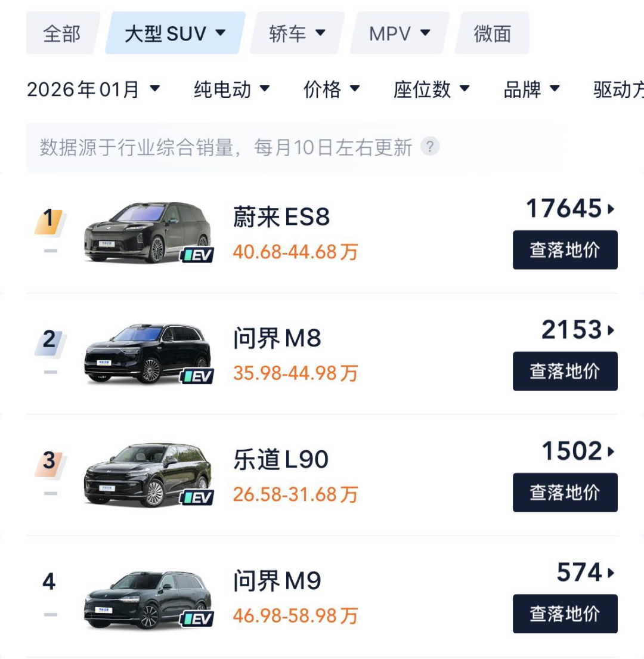
Task: Open the 乐道 L90 model name
Action: tap(281, 460)
